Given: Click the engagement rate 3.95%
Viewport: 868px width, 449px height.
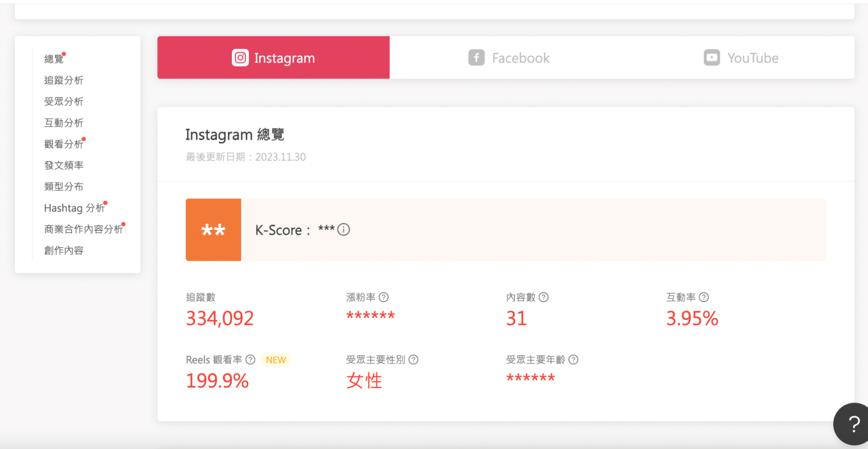Looking at the screenshot, I should click(x=692, y=318).
